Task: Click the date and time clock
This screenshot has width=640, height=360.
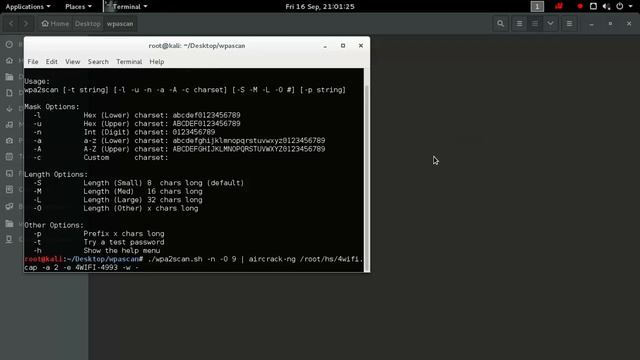Action: click(x=320, y=7)
